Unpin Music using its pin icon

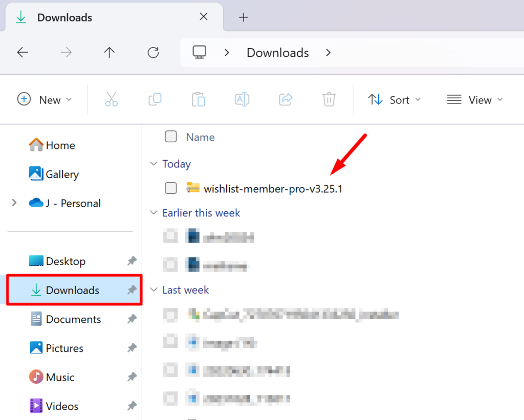point(132,377)
